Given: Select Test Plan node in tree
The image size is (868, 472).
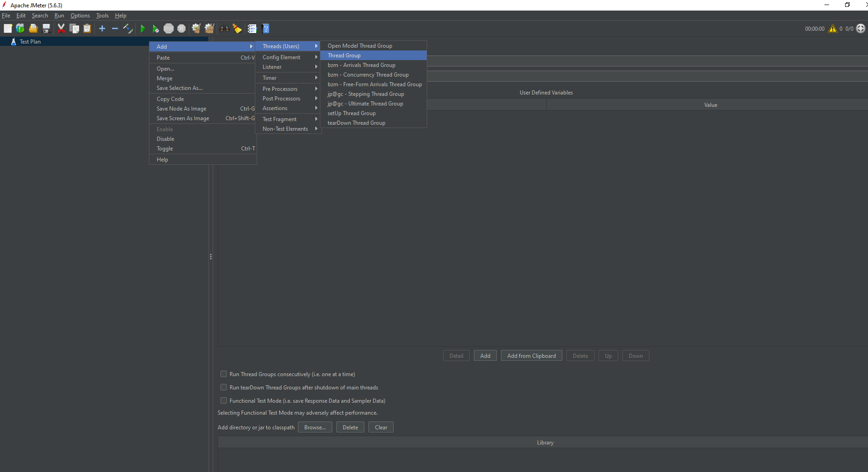Looking at the screenshot, I should (x=30, y=41).
